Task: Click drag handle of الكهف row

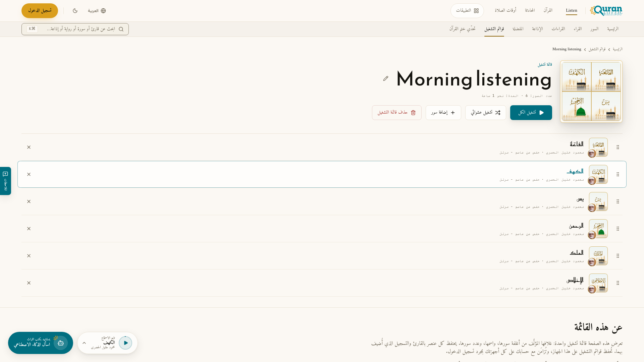Action: (618, 174)
